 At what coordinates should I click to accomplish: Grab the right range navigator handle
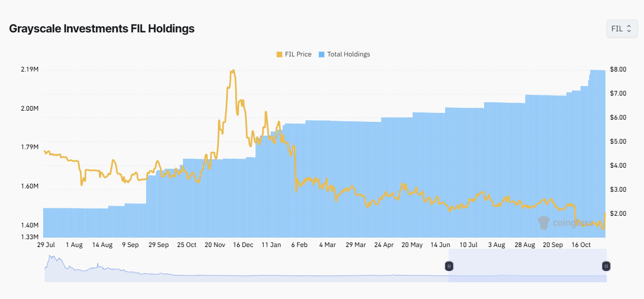pyautogui.click(x=606, y=266)
